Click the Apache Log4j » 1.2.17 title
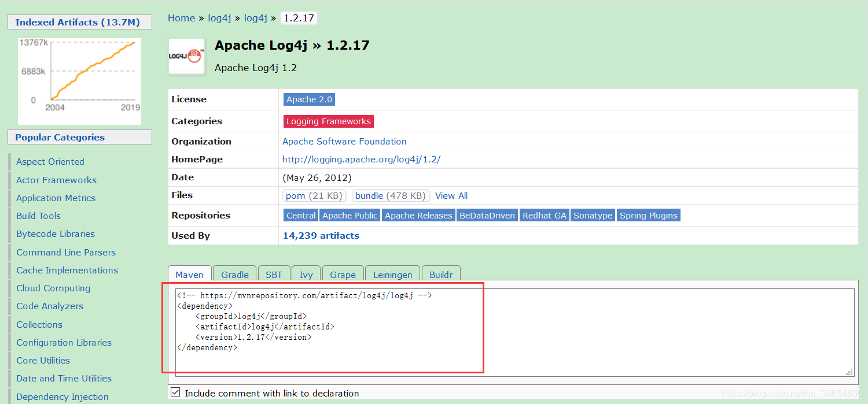 (x=292, y=46)
